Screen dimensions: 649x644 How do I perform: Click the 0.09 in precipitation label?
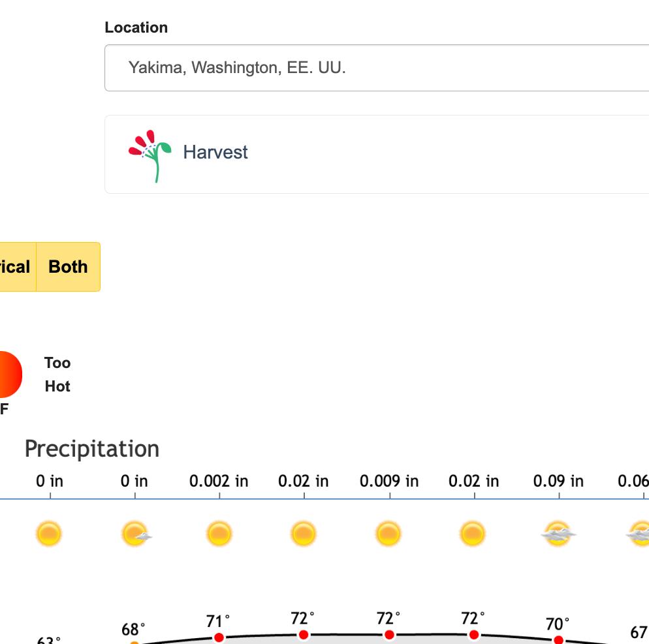tap(558, 482)
